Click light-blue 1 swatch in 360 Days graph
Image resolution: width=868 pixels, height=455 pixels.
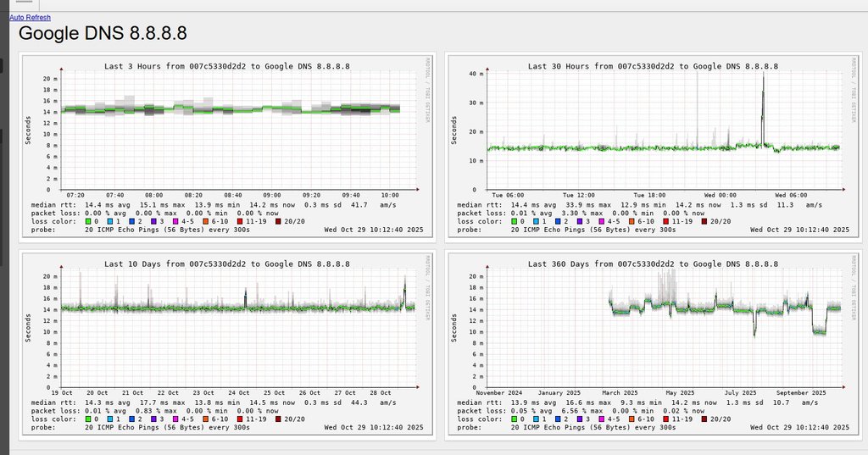537,419
